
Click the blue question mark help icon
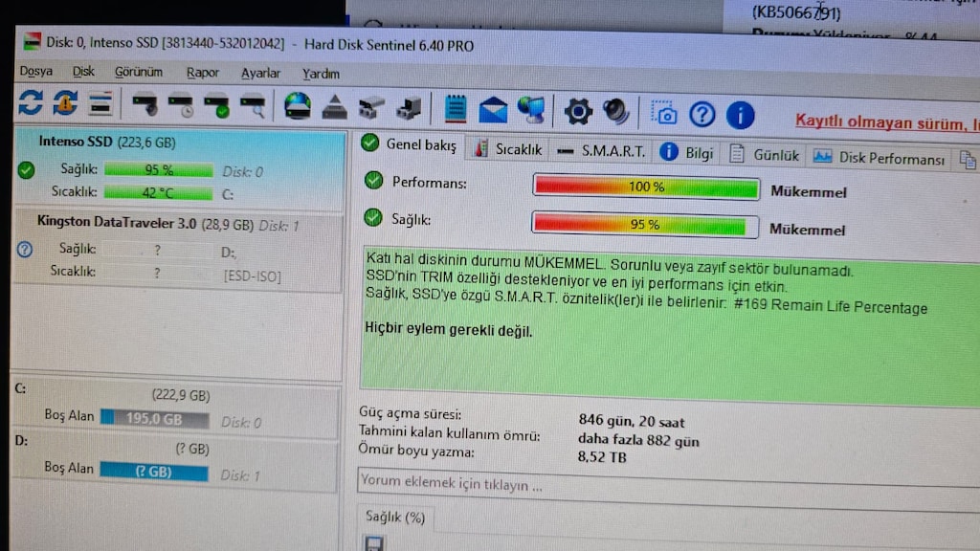tap(702, 115)
